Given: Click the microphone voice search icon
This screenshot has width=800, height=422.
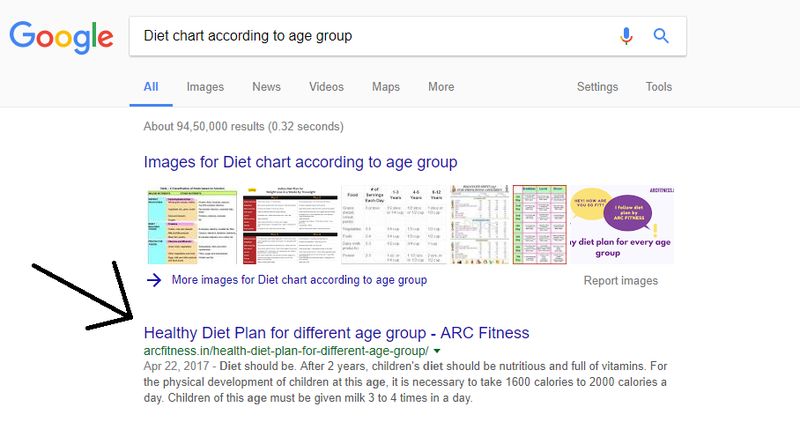Looking at the screenshot, I should click(x=626, y=36).
